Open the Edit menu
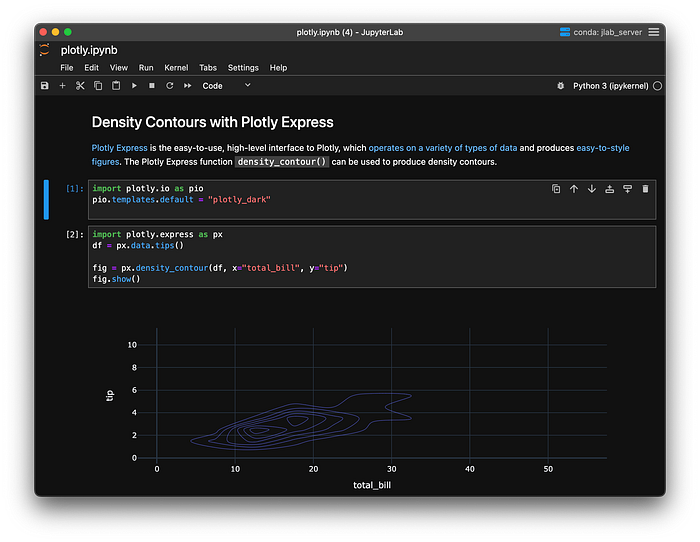The width and height of the screenshot is (700, 542). point(92,68)
